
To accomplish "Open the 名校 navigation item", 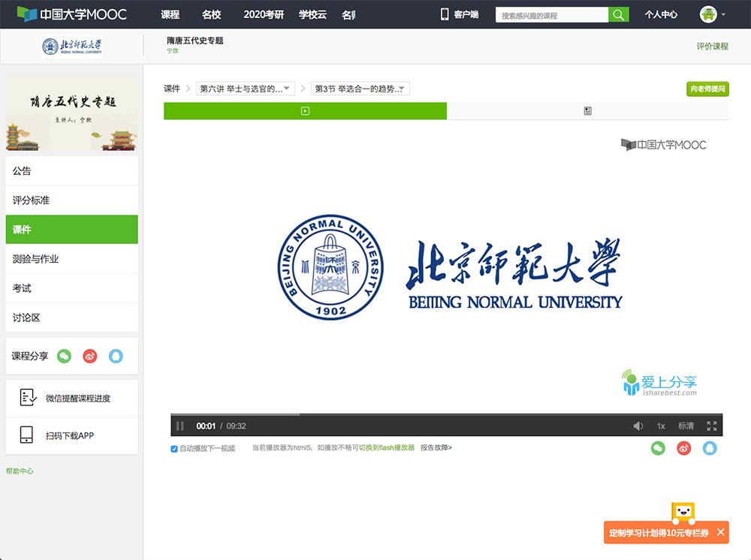I will click(211, 14).
